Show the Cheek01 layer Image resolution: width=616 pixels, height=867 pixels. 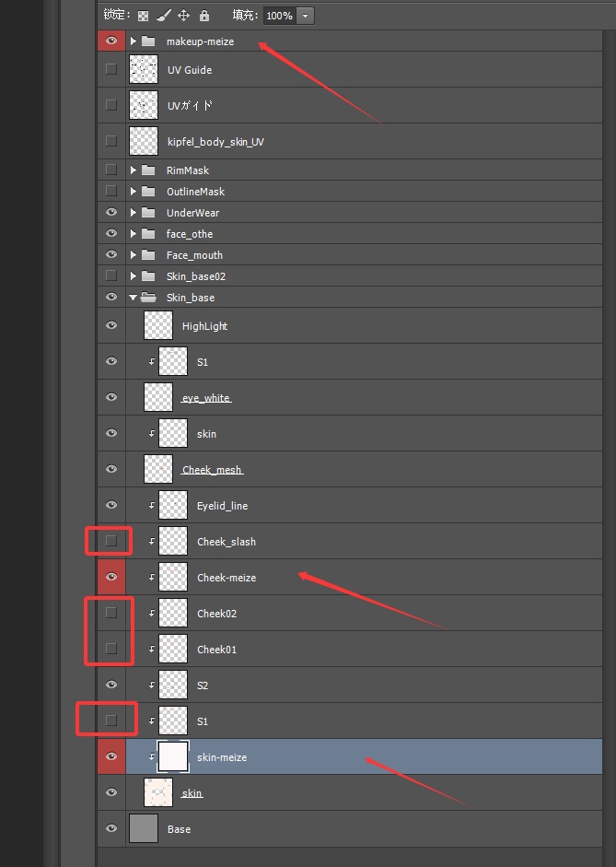[x=111, y=649]
